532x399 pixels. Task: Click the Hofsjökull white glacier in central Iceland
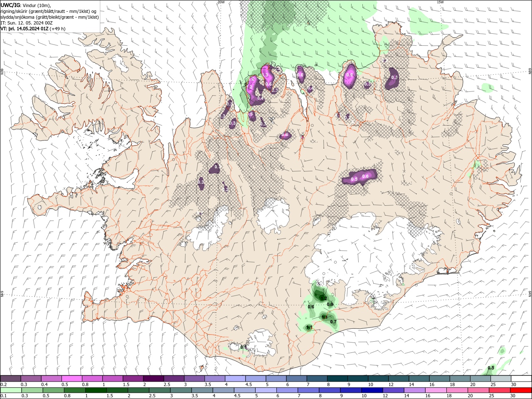point(273,216)
